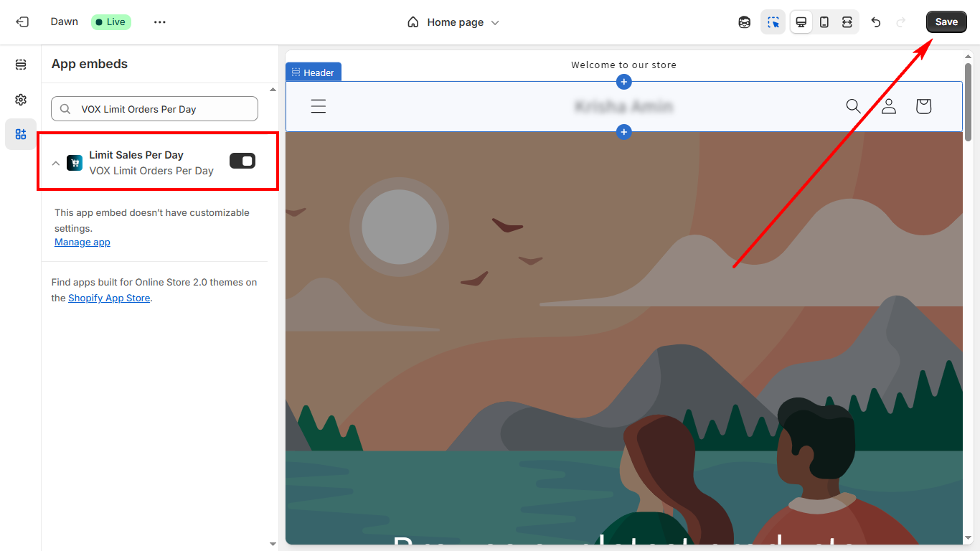980x551 pixels.
Task: Click the storefront search magnifier icon
Action: [x=853, y=107]
